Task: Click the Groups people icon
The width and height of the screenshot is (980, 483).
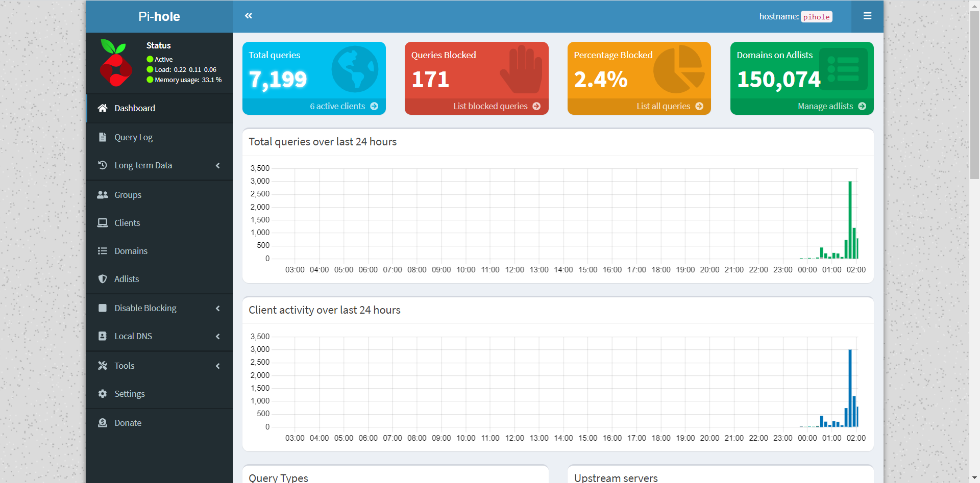Action: click(103, 195)
